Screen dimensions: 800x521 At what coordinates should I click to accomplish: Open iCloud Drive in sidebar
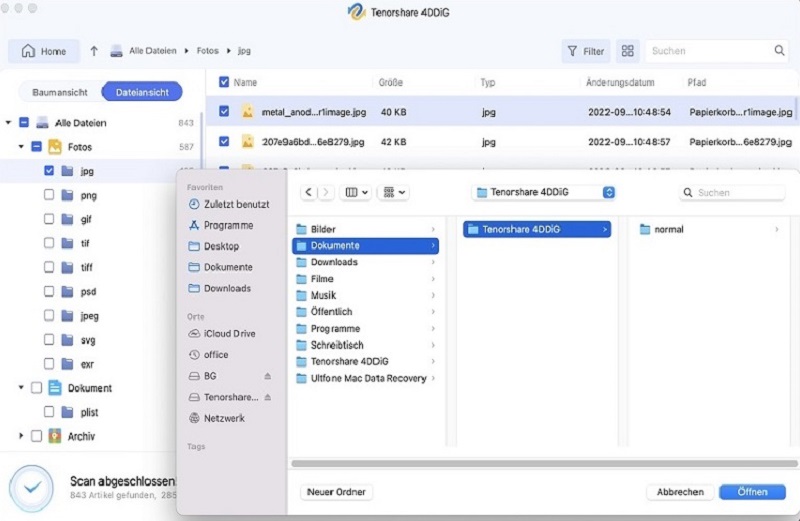pyautogui.click(x=229, y=333)
